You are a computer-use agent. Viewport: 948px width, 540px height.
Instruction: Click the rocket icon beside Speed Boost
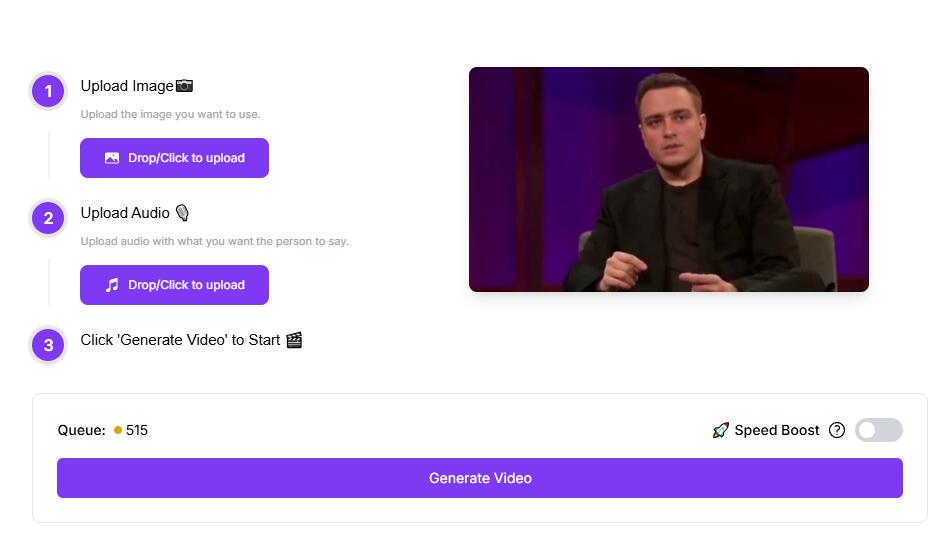(720, 430)
